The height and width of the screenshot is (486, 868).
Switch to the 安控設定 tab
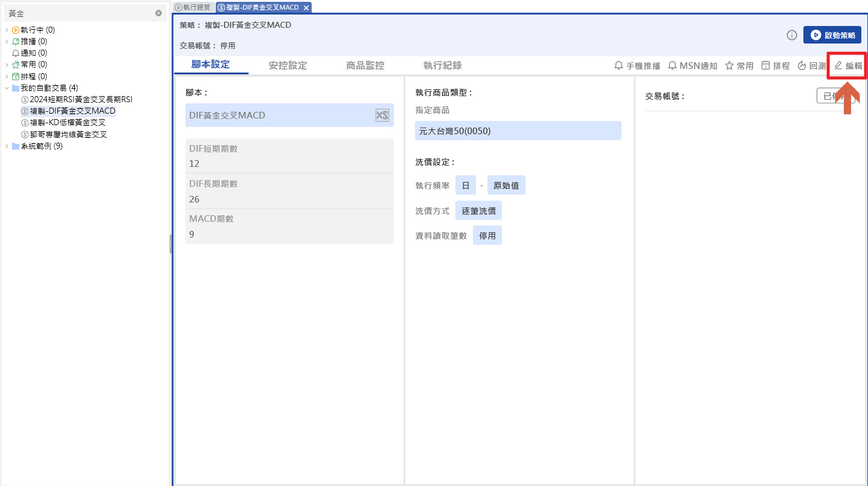point(288,65)
